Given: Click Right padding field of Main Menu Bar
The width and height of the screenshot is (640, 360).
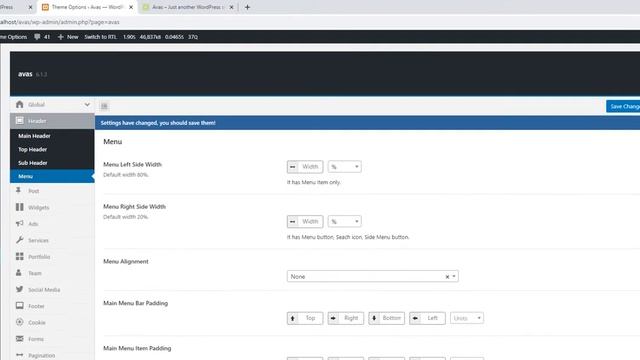Looking at the screenshot, I should point(351,318).
